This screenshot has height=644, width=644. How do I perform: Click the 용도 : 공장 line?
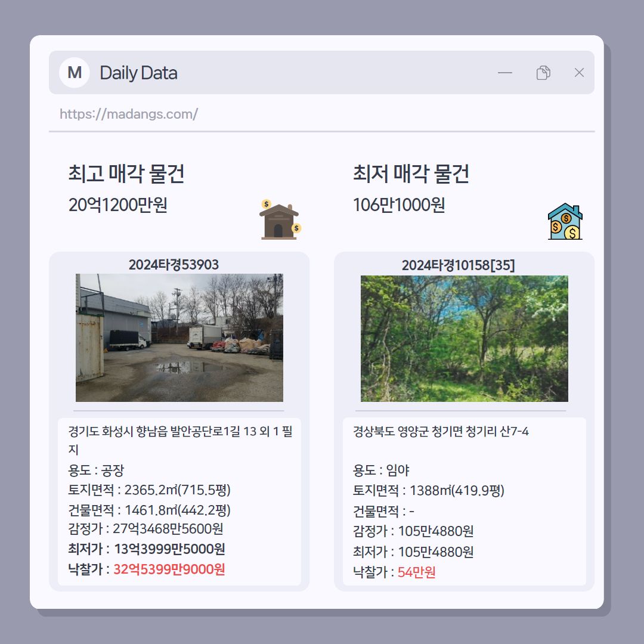(x=96, y=470)
